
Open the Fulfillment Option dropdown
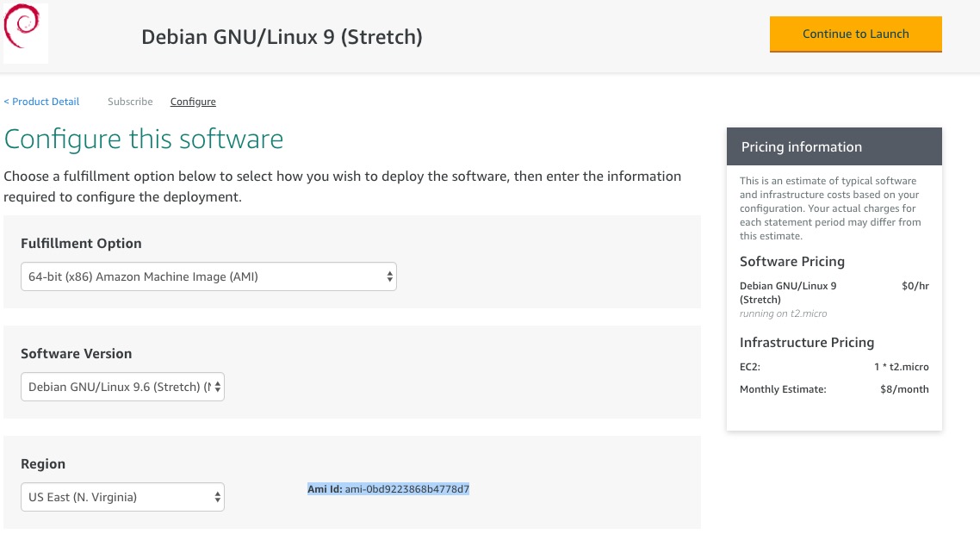(208, 276)
